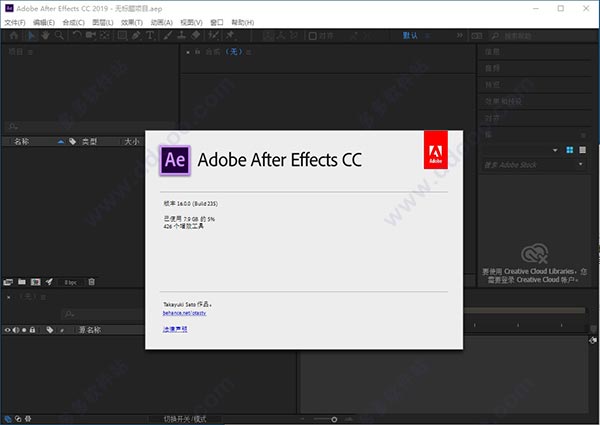Click the label tag column icon in Project panel
This screenshot has width=600, height=425.
(72, 142)
